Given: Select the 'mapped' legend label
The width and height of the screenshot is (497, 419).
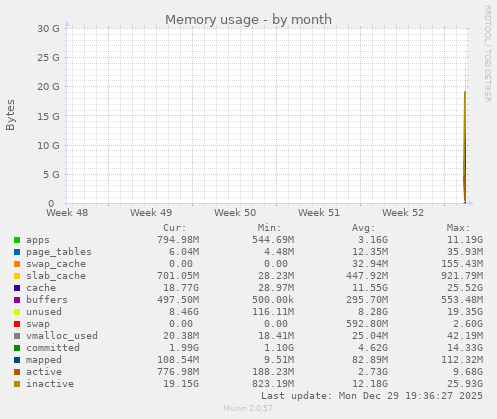Looking at the screenshot, I should pos(44,360).
